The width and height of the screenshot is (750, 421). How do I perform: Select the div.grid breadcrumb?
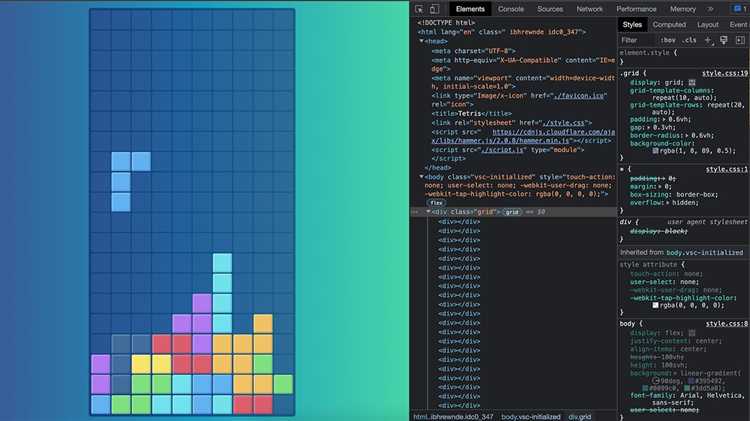(x=579, y=417)
